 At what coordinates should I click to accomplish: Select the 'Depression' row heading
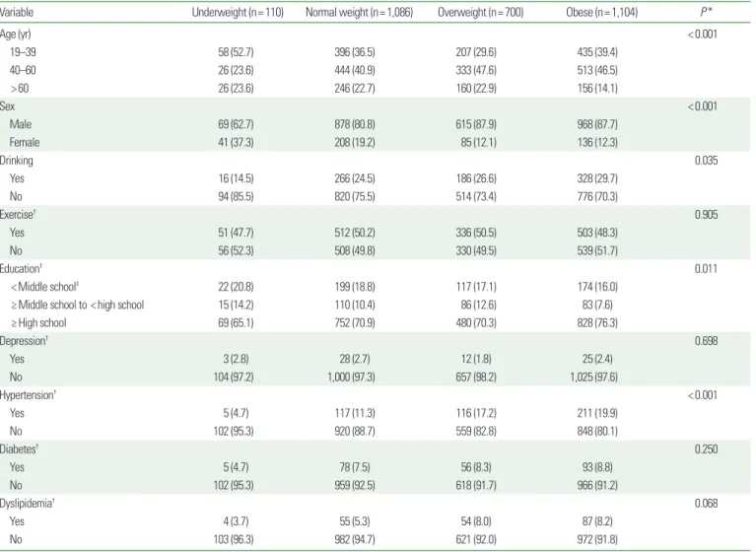click(x=24, y=341)
